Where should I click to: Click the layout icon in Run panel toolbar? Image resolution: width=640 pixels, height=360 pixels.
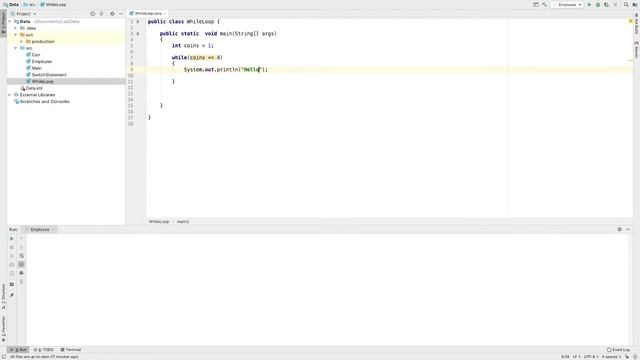pos(11,284)
